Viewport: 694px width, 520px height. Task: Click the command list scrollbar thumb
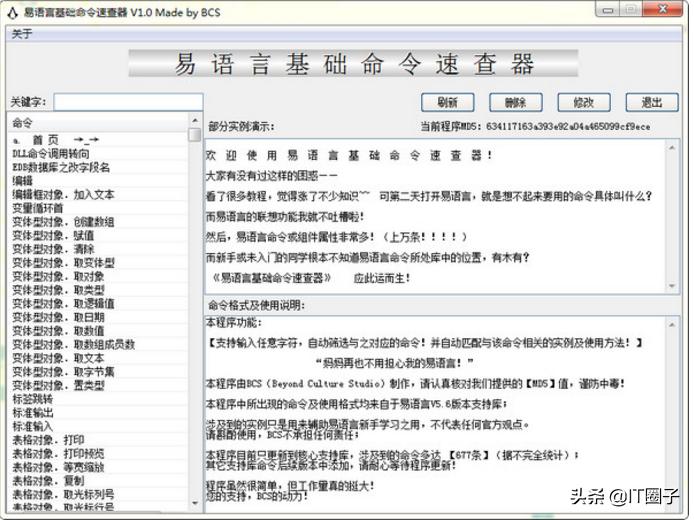(x=195, y=135)
